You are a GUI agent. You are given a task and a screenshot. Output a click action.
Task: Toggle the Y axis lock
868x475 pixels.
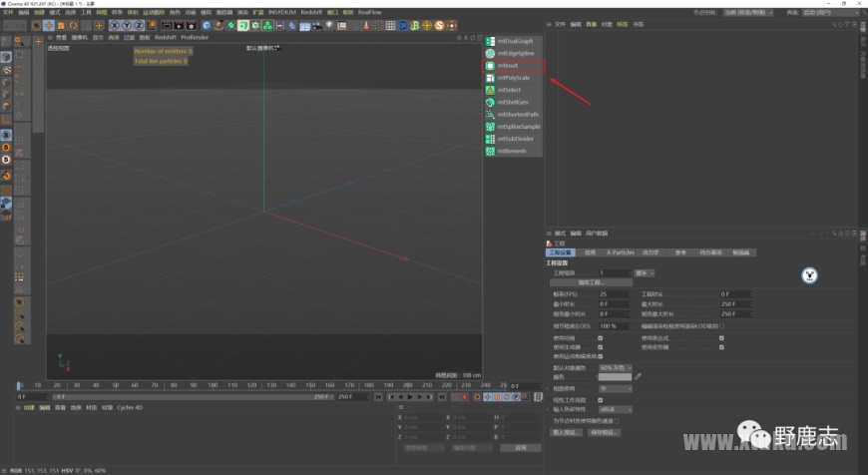(127, 26)
